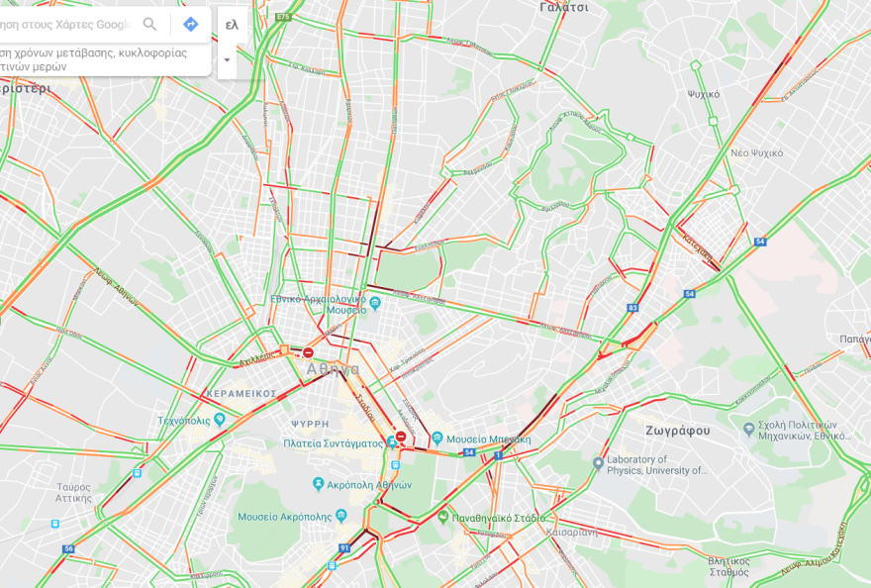Image resolution: width=871 pixels, height=588 pixels.
Task: Switch language with the ελ button
Action: point(232,25)
